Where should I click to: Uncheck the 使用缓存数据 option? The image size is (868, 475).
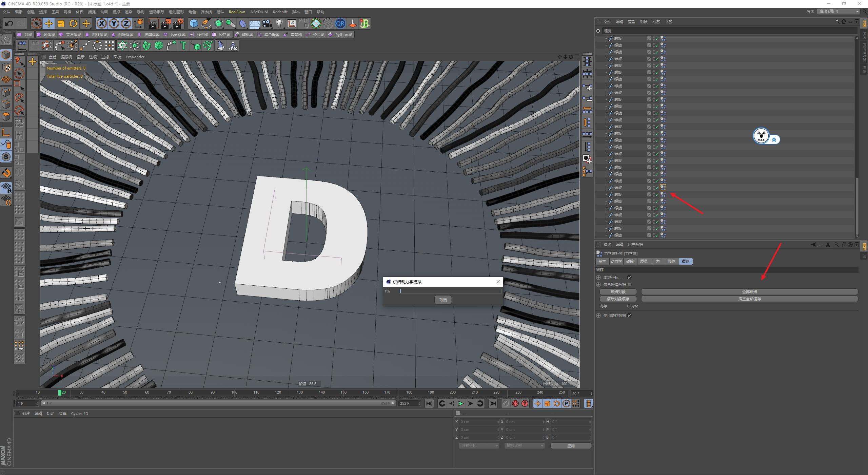pyautogui.click(x=630, y=315)
